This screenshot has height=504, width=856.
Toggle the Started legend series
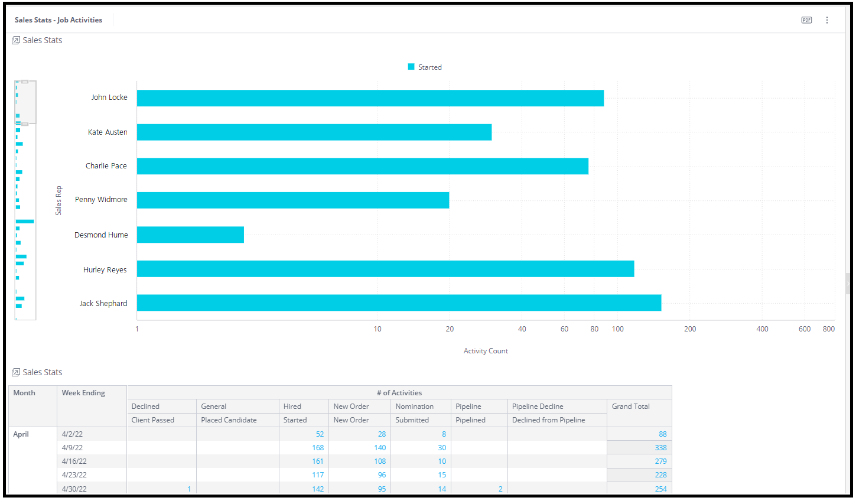pyautogui.click(x=430, y=67)
